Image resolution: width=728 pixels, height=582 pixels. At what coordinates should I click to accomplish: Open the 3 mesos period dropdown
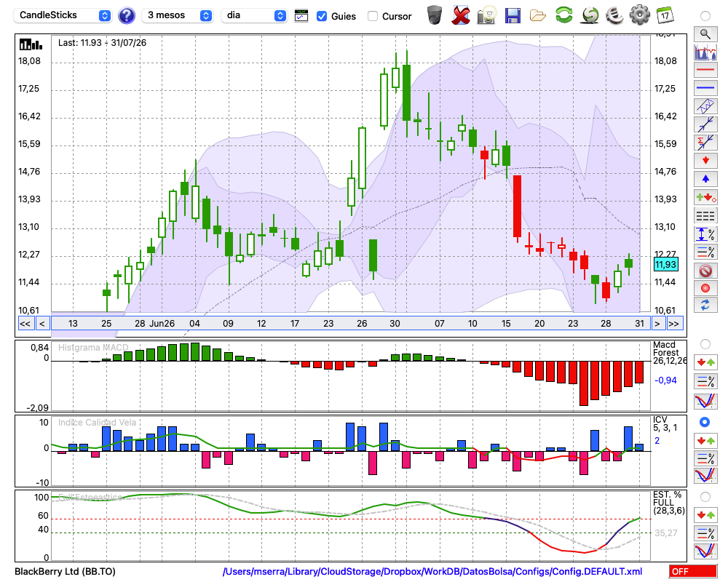click(x=178, y=16)
